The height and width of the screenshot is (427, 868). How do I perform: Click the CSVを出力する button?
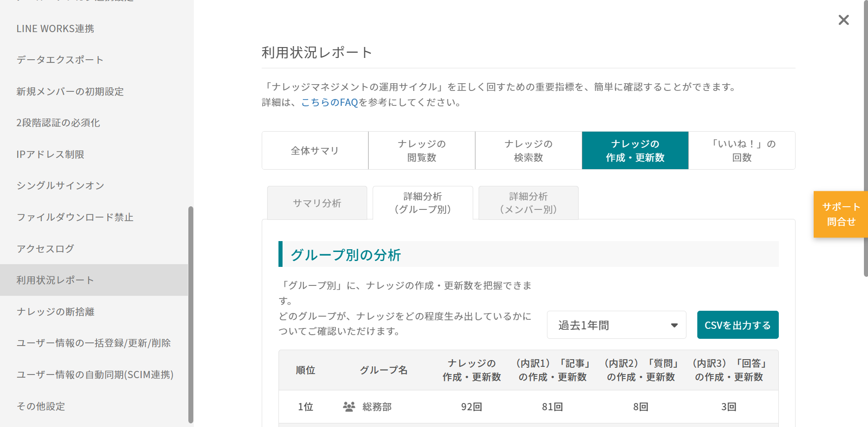pyautogui.click(x=737, y=325)
